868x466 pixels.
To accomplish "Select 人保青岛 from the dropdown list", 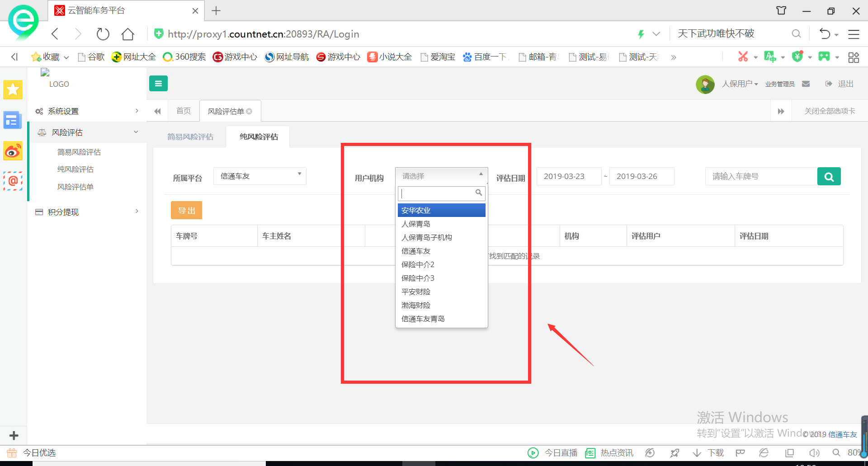I will [416, 224].
